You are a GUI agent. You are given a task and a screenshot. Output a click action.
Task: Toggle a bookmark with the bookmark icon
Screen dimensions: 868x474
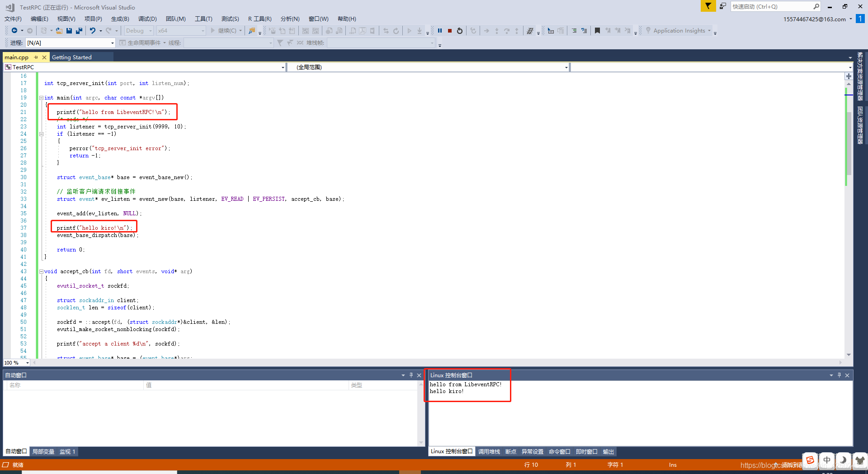tap(597, 31)
